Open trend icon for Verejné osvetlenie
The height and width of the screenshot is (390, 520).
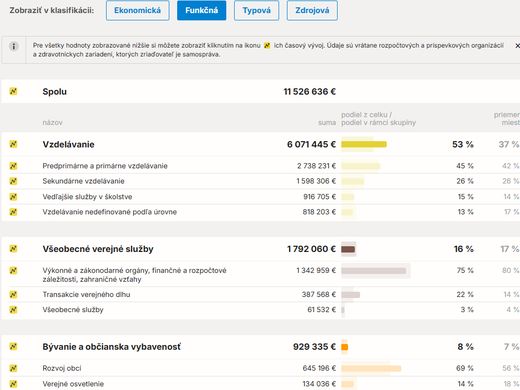coord(13,384)
